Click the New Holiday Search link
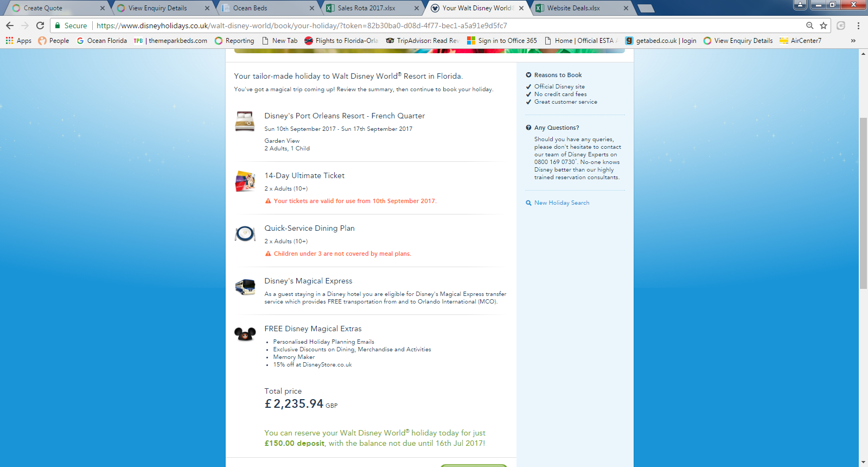 (561, 203)
